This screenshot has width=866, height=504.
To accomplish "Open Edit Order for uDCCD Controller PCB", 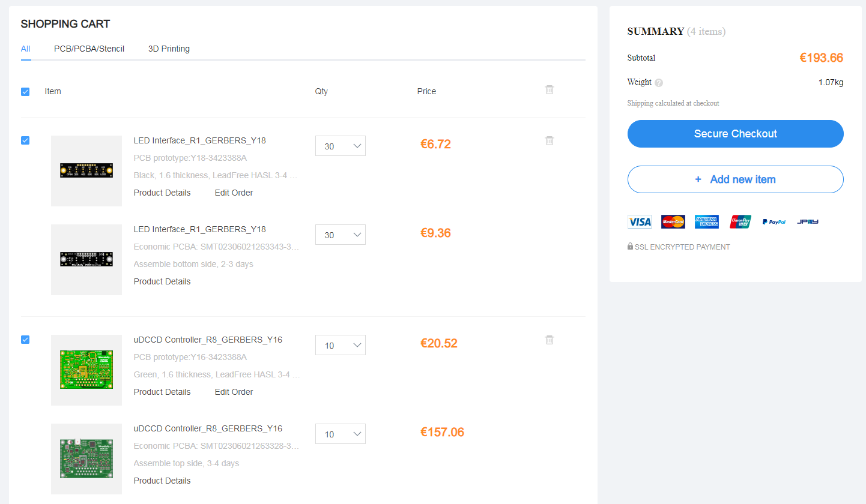I will (234, 392).
